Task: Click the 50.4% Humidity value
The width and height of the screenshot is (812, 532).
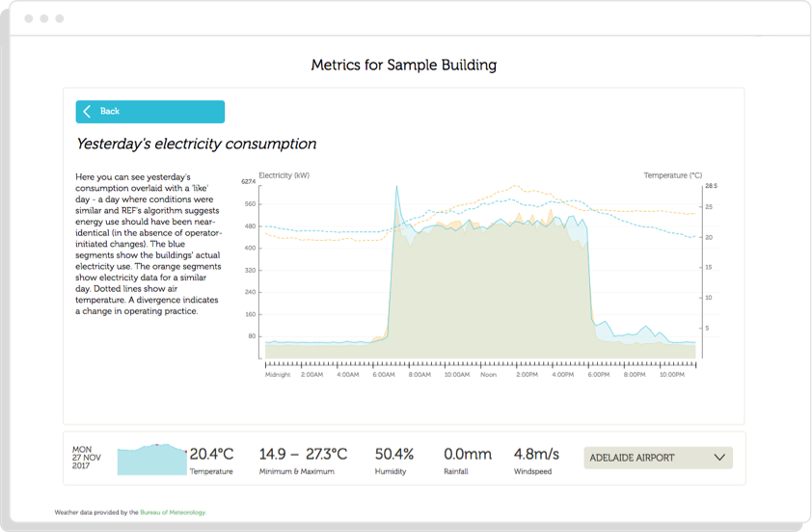Action: coord(393,454)
